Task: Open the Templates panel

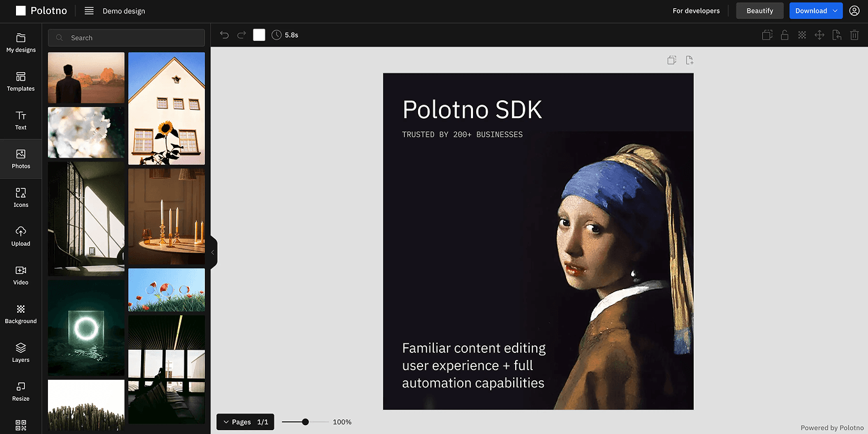Action: point(21,82)
